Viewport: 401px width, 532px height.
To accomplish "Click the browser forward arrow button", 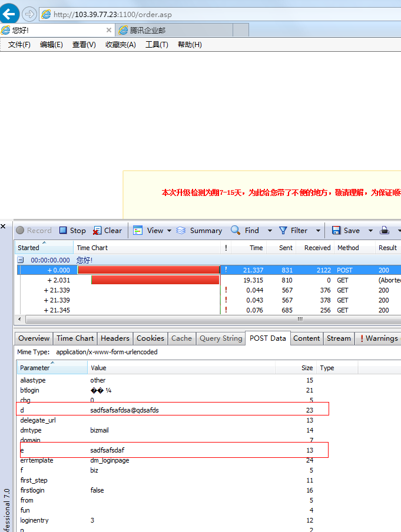I will [x=29, y=14].
